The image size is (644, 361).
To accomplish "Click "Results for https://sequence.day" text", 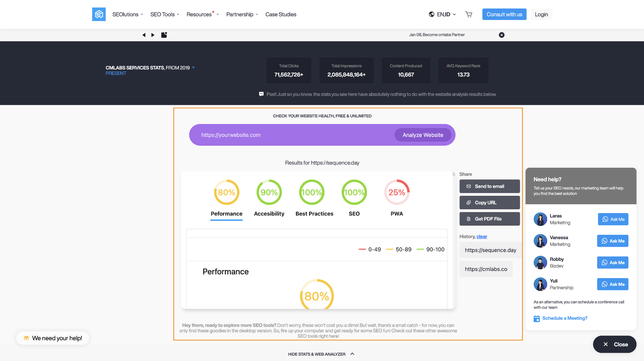I will pyautogui.click(x=322, y=163).
